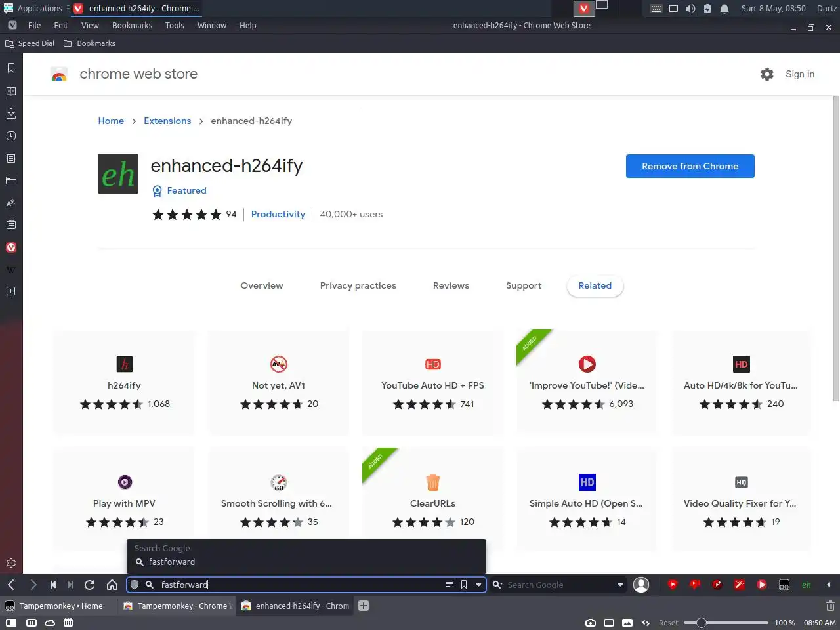This screenshot has width=840, height=630.
Task: Open Page Actions code icon
Action: pyautogui.click(x=646, y=623)
